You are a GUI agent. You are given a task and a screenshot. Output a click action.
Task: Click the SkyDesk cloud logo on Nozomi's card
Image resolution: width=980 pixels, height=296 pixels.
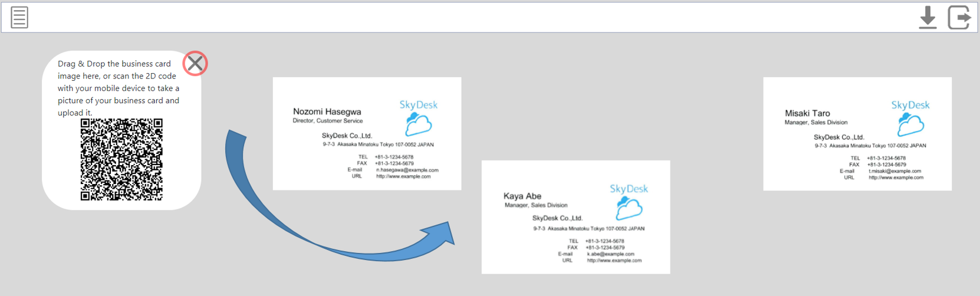tap(419, 124)
